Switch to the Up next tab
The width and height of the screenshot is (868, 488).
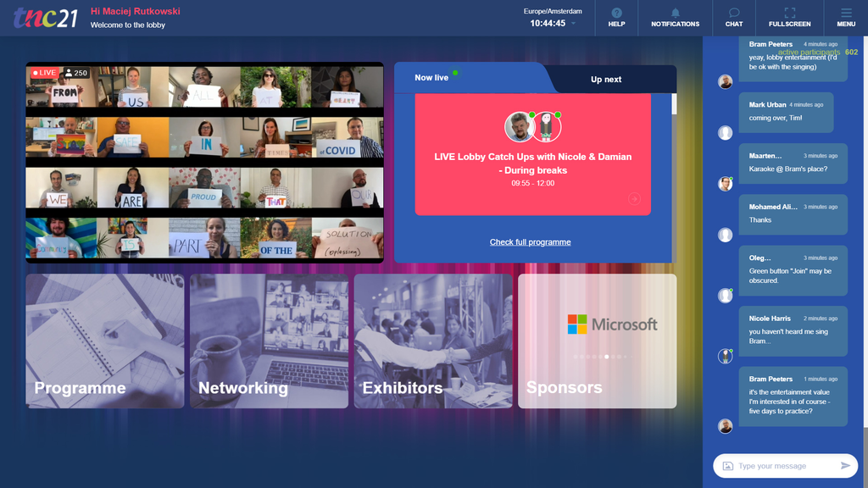(605, 79)
